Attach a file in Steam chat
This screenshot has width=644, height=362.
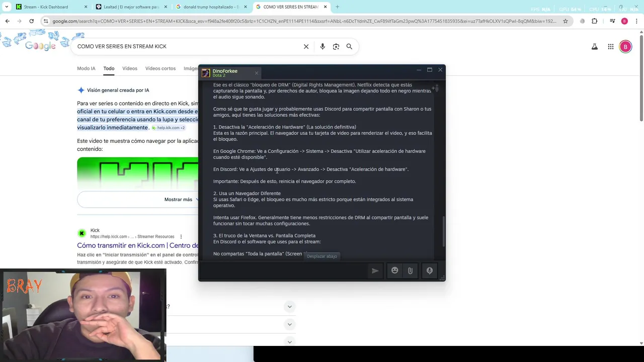(410, 270)
